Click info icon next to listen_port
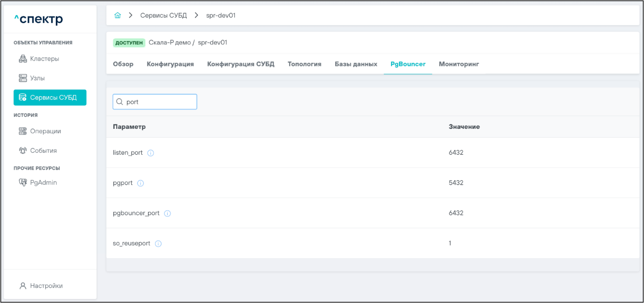The height and width of the screenshot is (303, 644). (x=151, y=153)
